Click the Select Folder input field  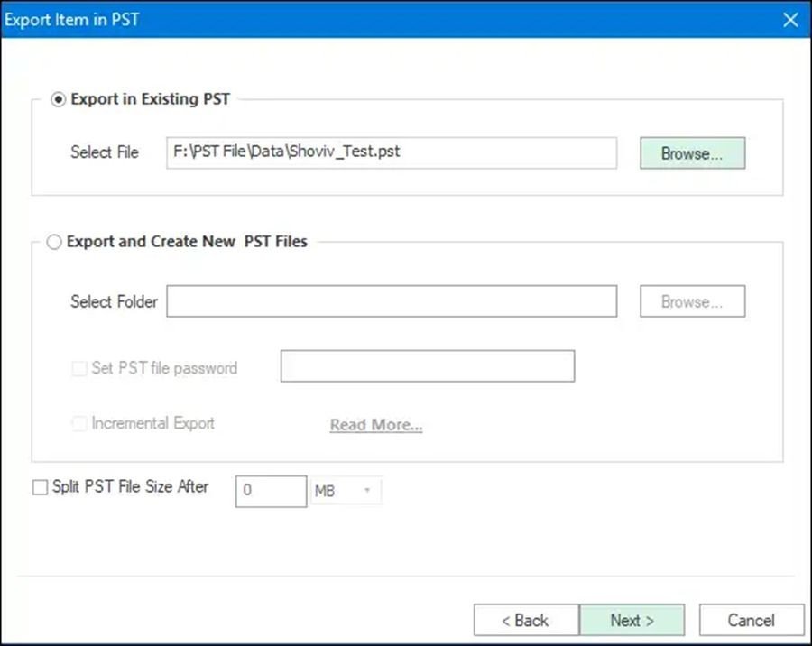(392, 301)
